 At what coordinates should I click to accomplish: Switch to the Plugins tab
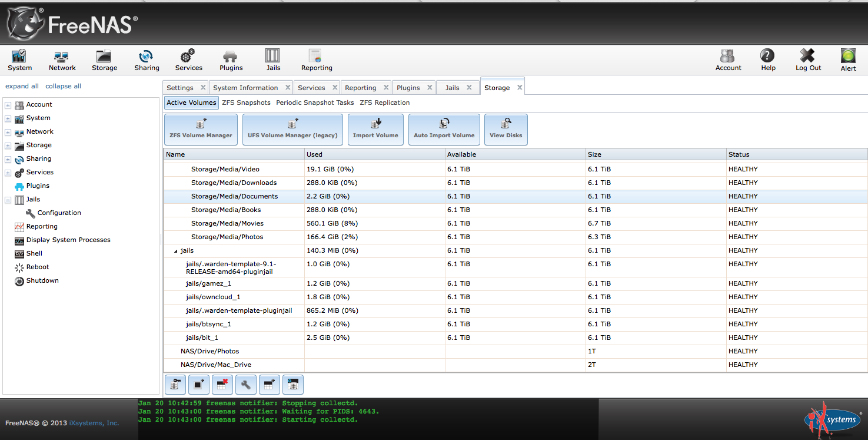(x=408, y=88)
